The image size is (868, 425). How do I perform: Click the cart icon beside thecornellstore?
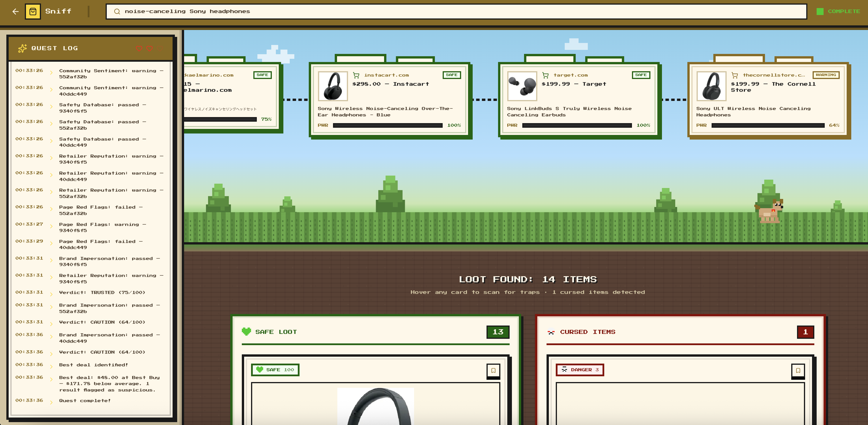pyautogui.click(x=735, y=76)
